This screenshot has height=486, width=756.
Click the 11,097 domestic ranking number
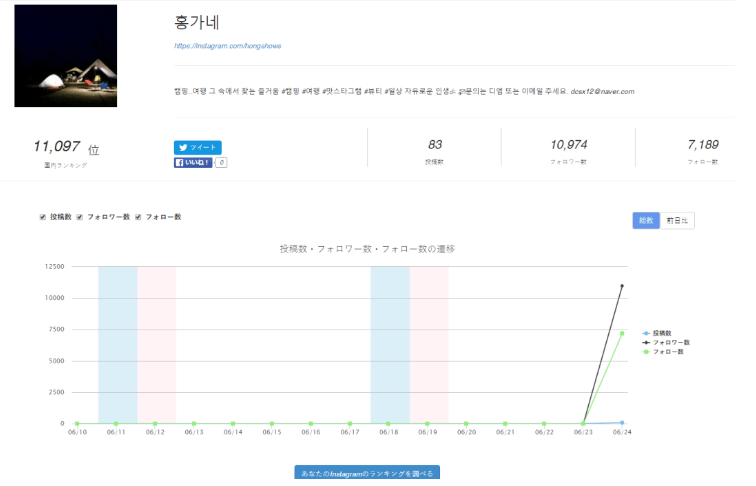coord(56,147)
